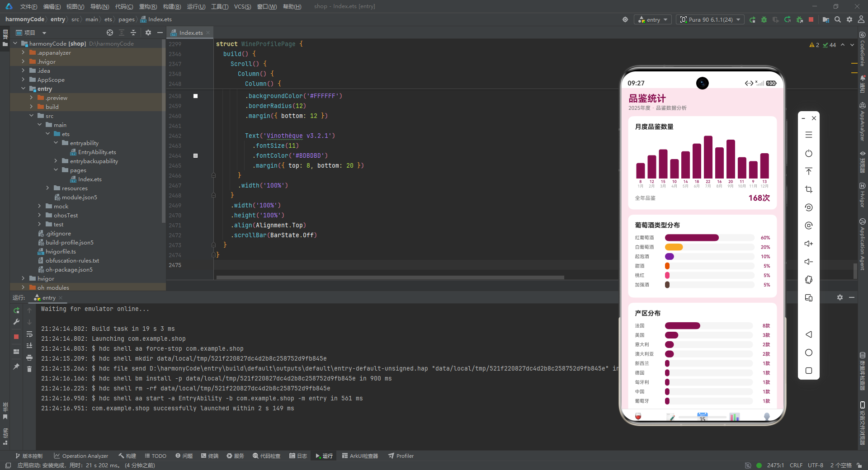
Task: Expand the AppScope folder
Action: pos(23,80)
